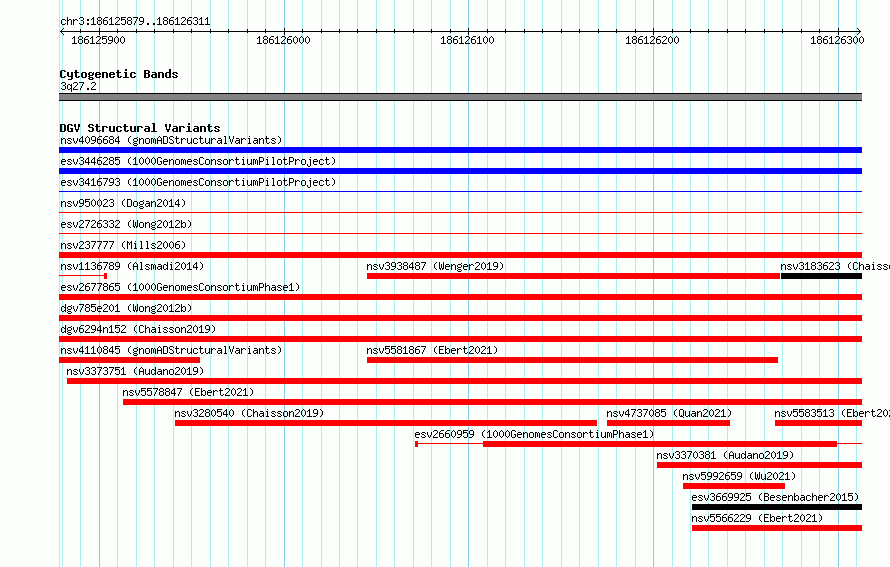Screen dimensions: 890x567
Task: Select the red bar under nsv237777
Action: coord(460,255)
